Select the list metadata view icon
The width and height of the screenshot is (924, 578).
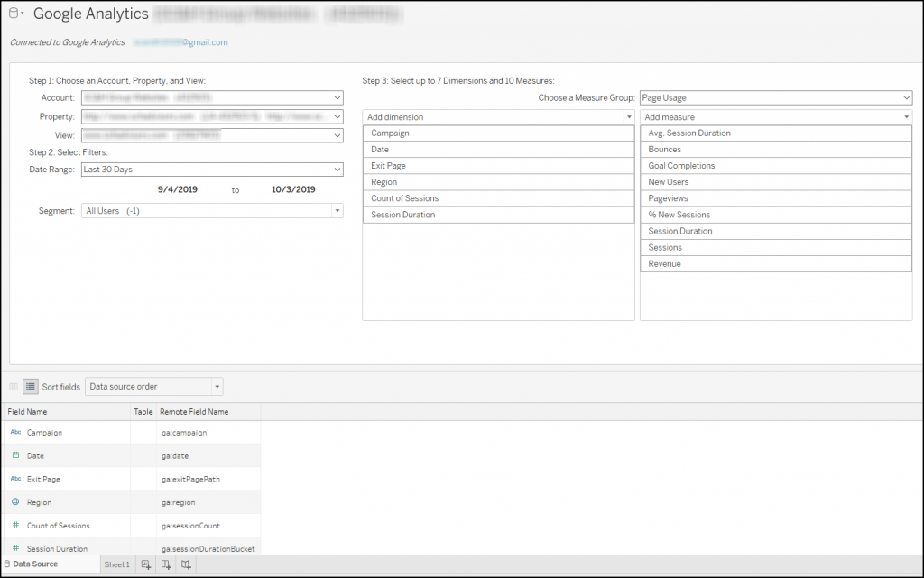pyautogui.click(x=31, y=387)
